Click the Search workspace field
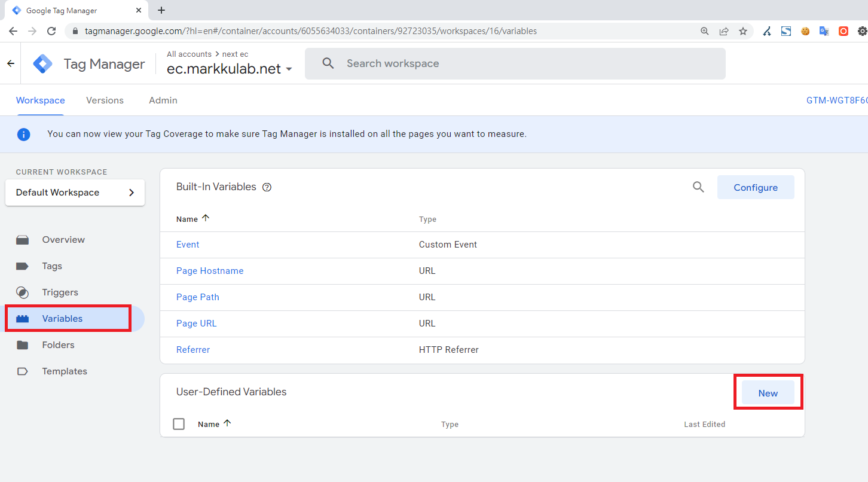Screen dimensions: 868x482 tap(514, 63)
